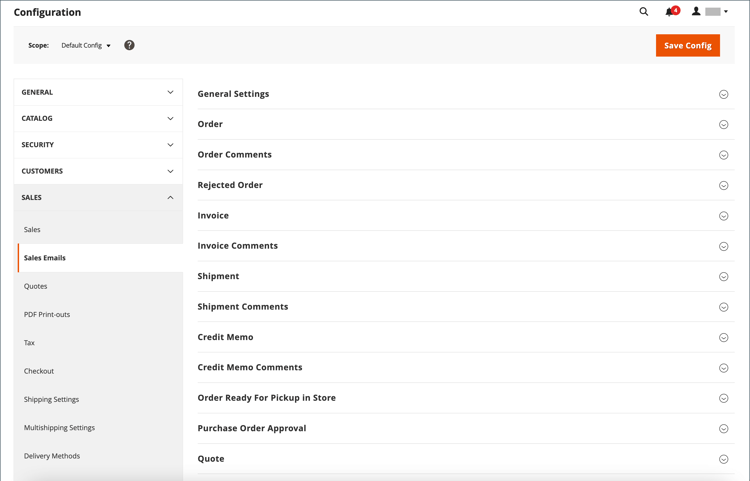Select the Sales Emails sidebar item

[45, 258]
